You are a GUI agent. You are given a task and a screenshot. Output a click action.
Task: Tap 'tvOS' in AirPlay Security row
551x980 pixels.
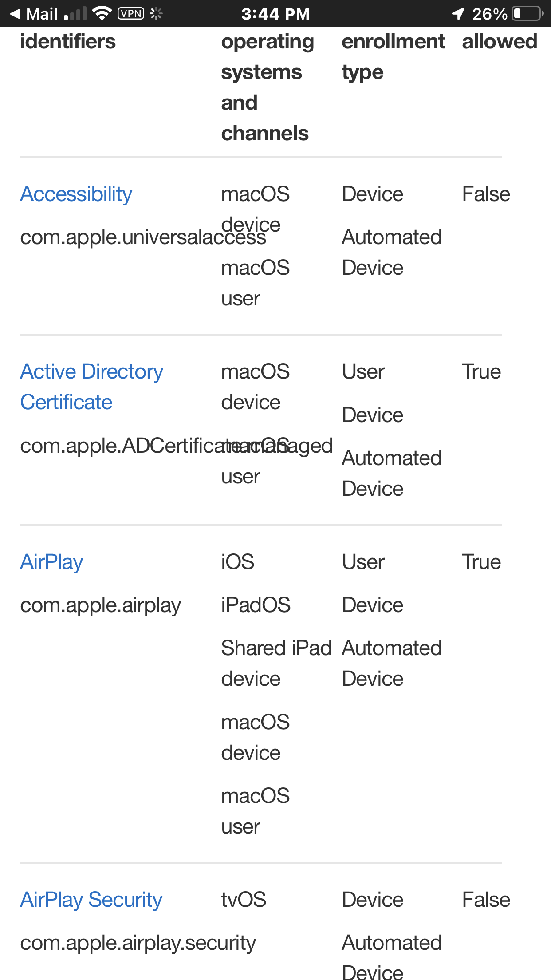[244, 900]
